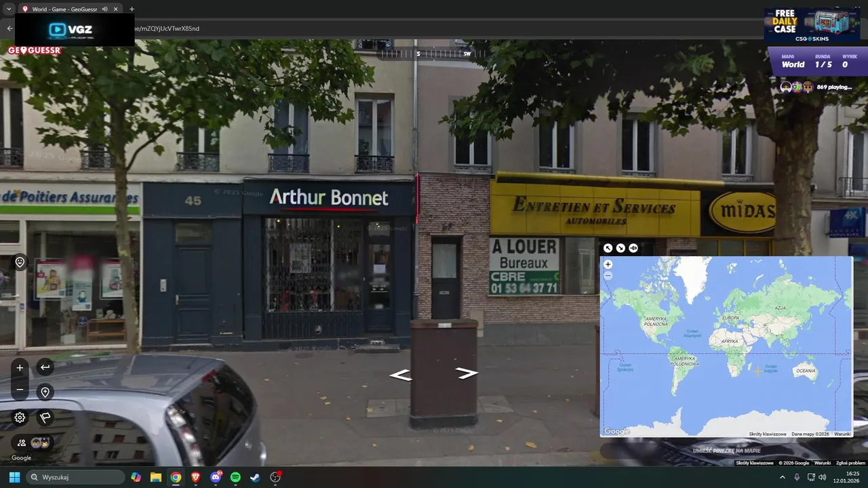This screenshot has height=488, width=868.
Task: Open the party members avatars panel
Action: [x=32, y=443]
